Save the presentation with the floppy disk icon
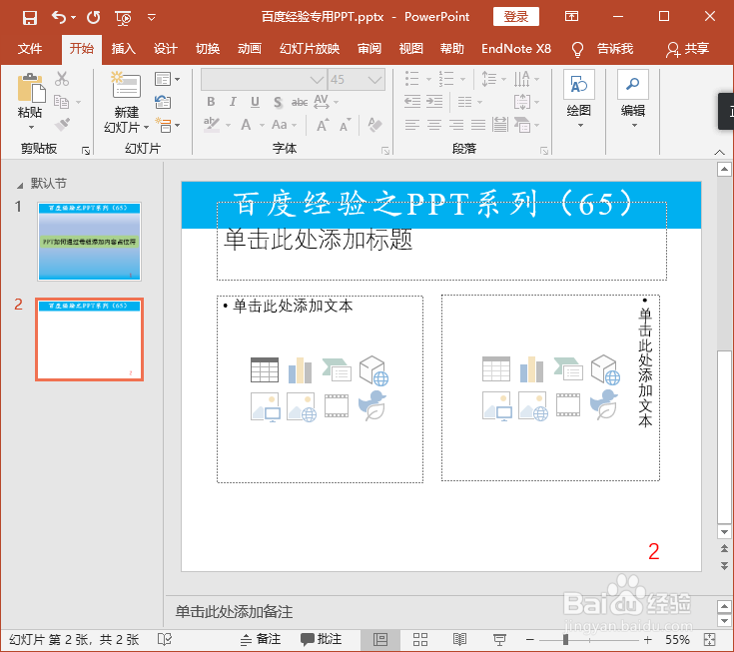The height and width of the screenshot is (652, 734). point(29,18)
